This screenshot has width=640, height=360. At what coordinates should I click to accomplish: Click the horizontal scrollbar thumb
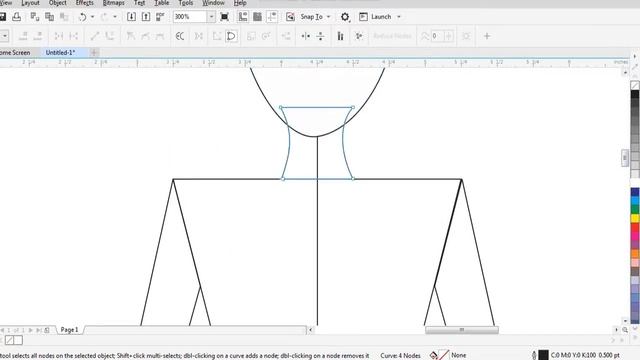[462, 330]
